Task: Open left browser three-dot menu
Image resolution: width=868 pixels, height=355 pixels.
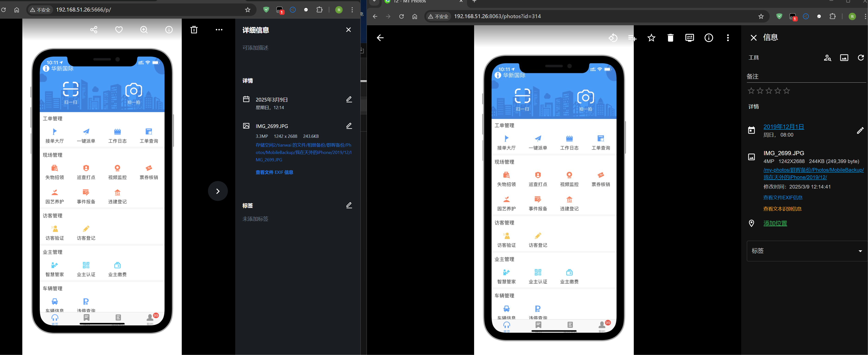Action: (352, 10)
